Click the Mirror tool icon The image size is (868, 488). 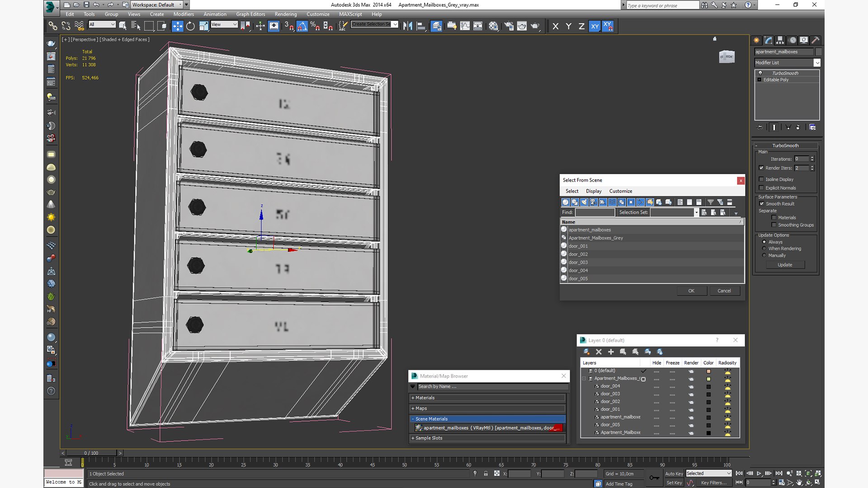point(408,26)
